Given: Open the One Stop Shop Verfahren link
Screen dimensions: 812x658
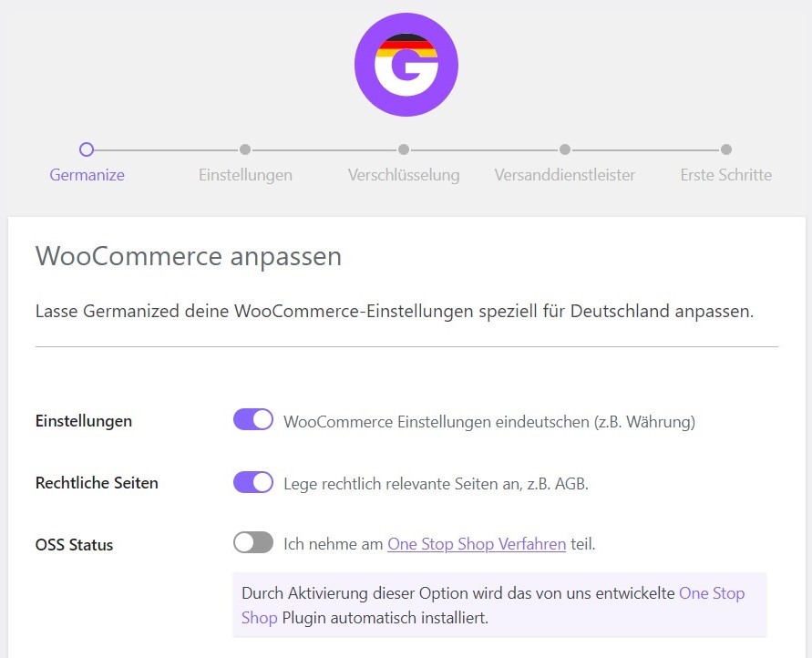Looking at the screenshot, I should 477,544.
